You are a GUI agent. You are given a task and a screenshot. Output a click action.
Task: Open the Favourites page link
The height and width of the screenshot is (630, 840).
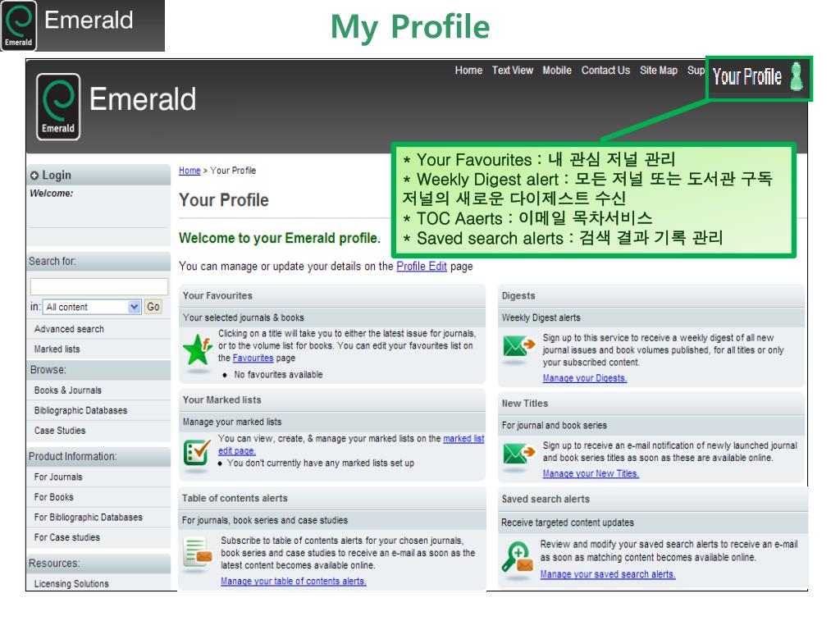[x=253, y=358]
